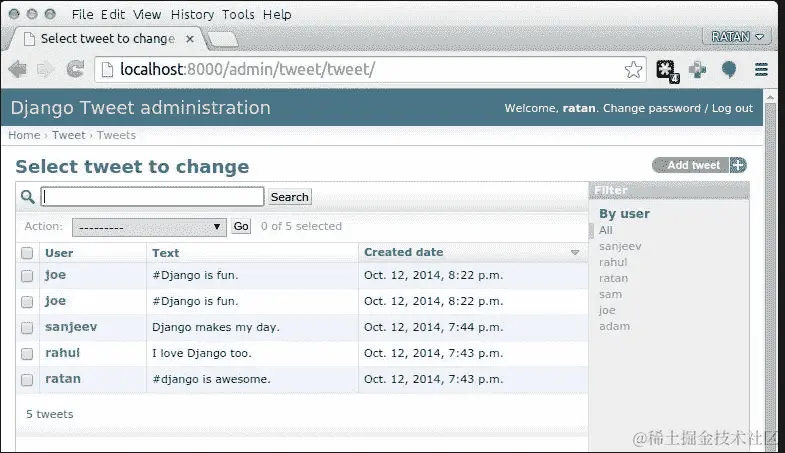Bookmark page with star icon
Image resolution: width=785 pixels, height=453 pixels.
[x=633, y=70]
